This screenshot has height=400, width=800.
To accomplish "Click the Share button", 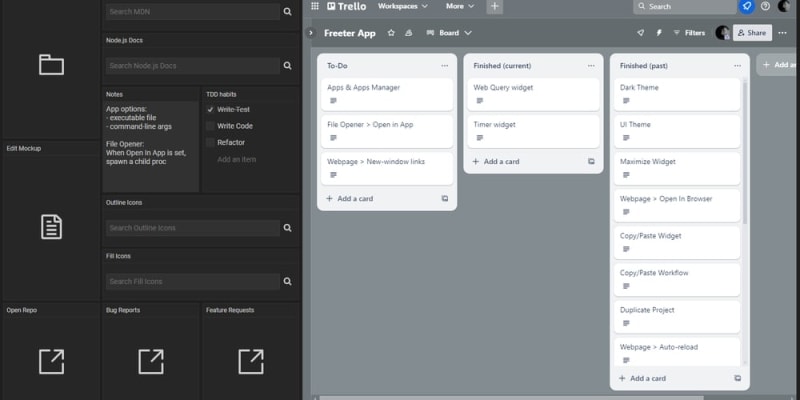I will [751, 33].
